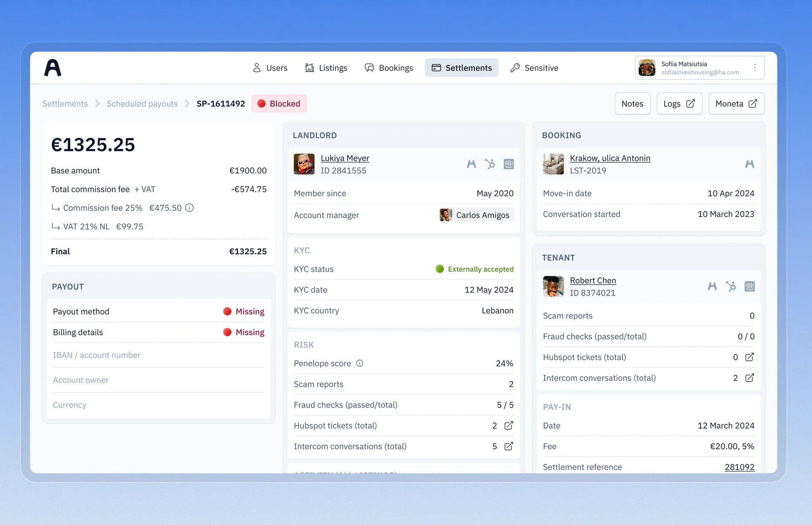812x525 pixels.
Task: Show Penelope score info tooltip icon
Action: [360, 363]
